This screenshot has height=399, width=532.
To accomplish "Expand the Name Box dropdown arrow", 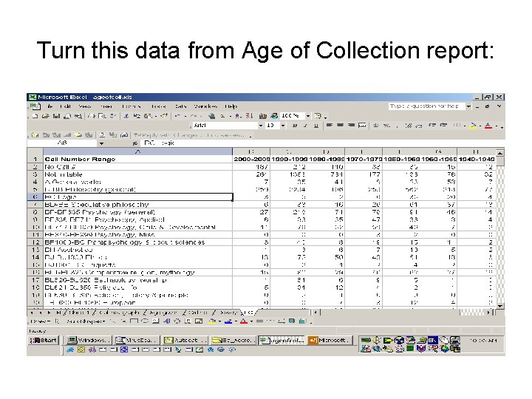I will 101,143.
